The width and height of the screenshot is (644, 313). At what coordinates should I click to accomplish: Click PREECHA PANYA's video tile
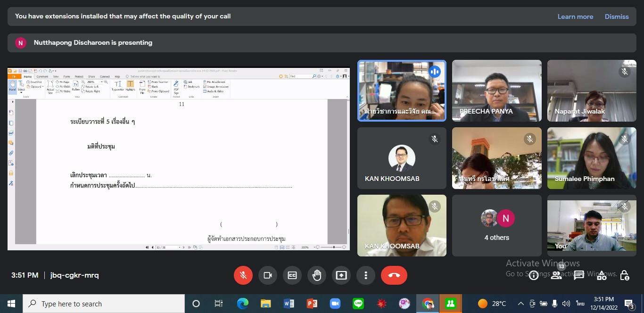tap(496, 91)
